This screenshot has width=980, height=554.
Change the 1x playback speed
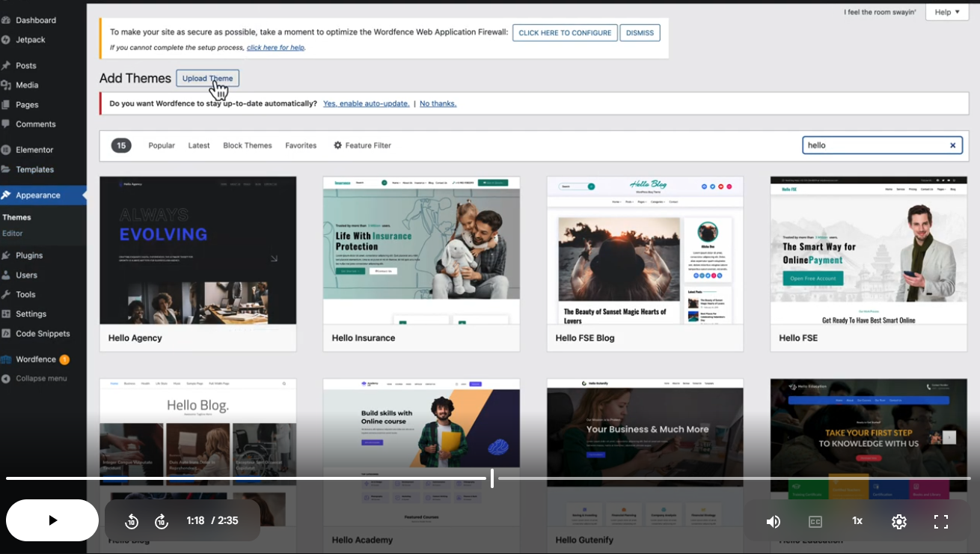(857, 521)
